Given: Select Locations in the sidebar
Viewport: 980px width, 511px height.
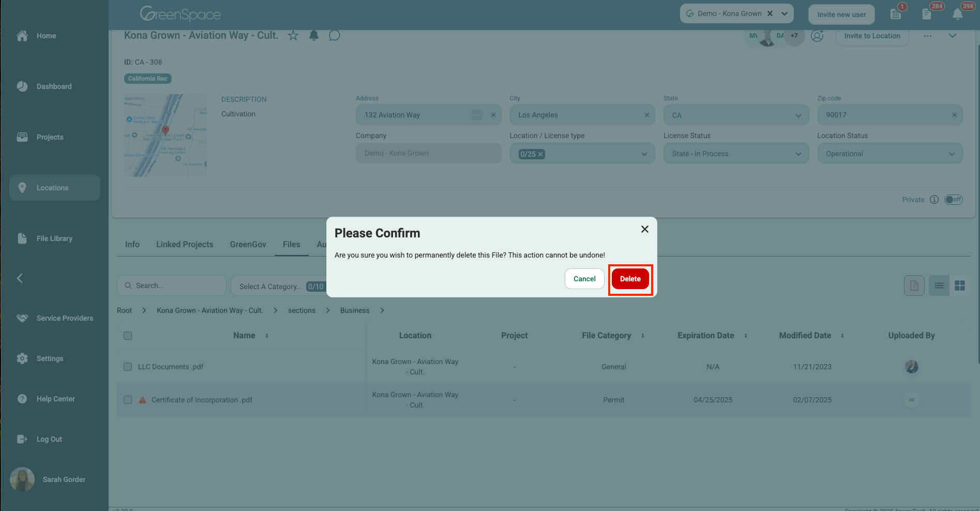Looking at the screenshot, I should (55, 188).
